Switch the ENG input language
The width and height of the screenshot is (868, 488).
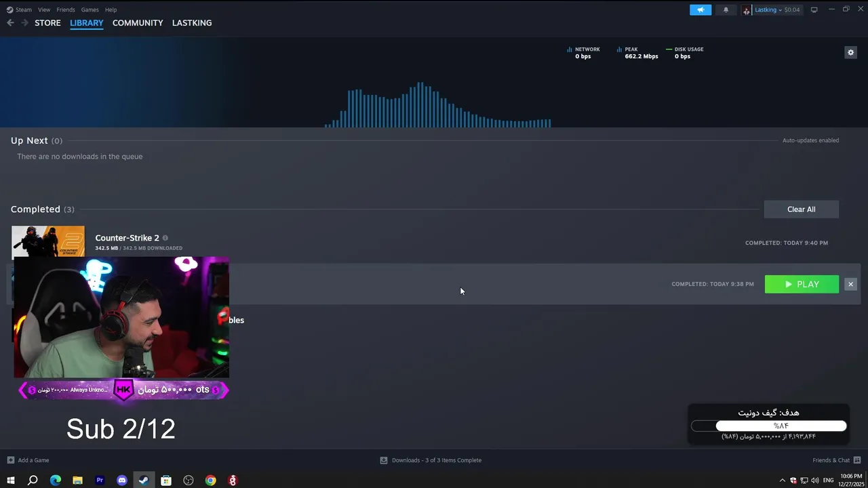click(x=828, y=481)
